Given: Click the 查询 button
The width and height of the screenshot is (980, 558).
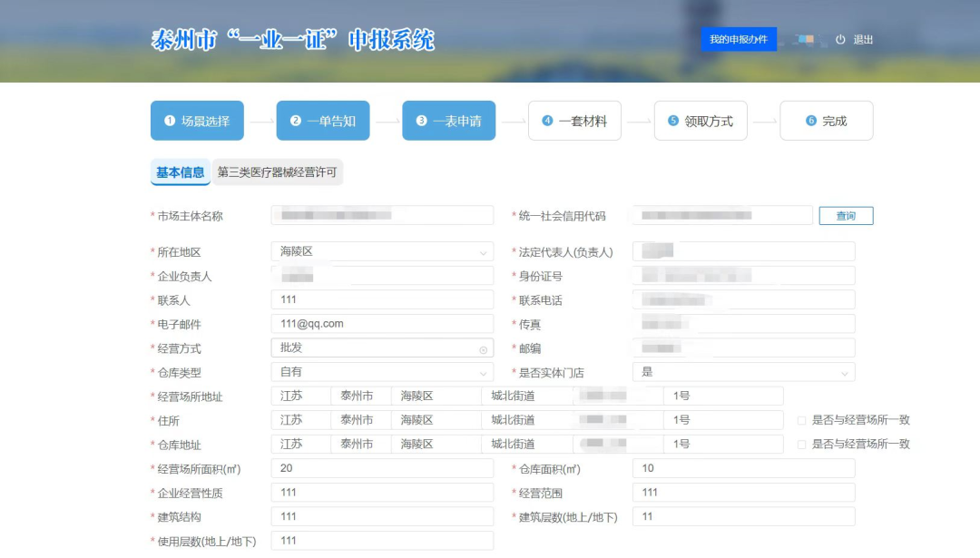Looking at the screenshot, I should (846, 216).
